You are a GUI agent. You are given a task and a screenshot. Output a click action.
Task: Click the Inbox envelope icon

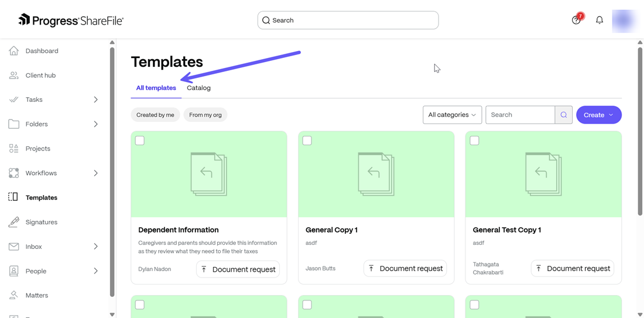tap(14, 247)
